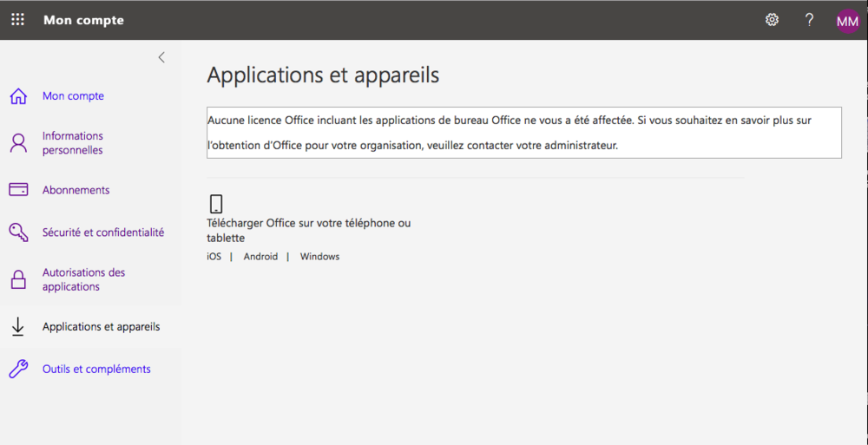Click the padlock icon for Autorisations des applications

[x=18, y=279]
